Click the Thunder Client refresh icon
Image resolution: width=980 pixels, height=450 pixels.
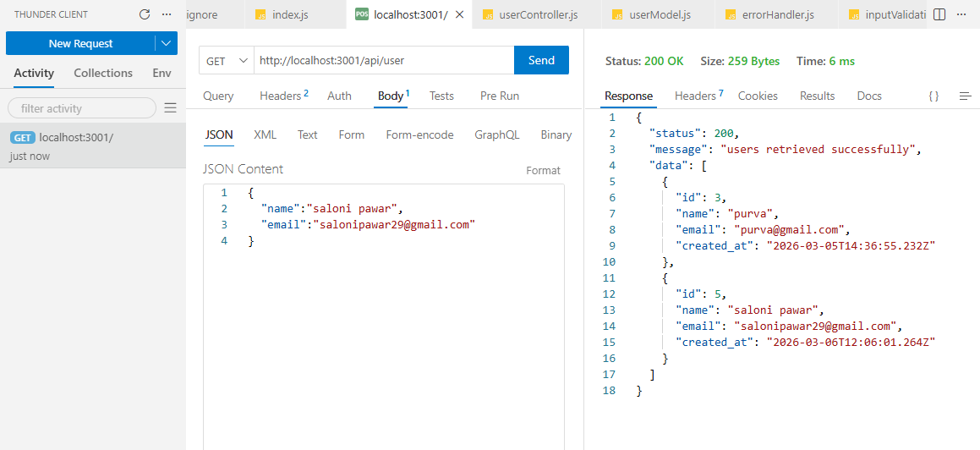(x=145, y=14)
